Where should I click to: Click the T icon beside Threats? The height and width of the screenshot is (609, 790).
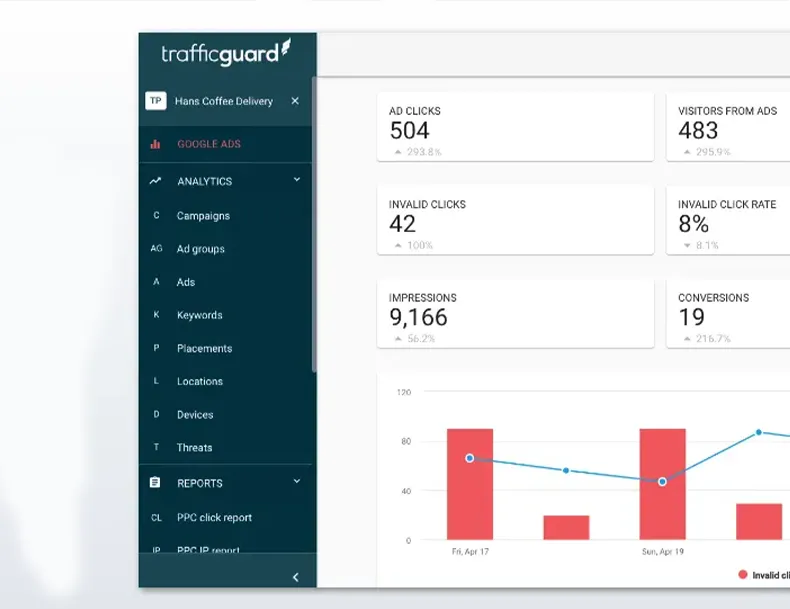pos(156,447)
